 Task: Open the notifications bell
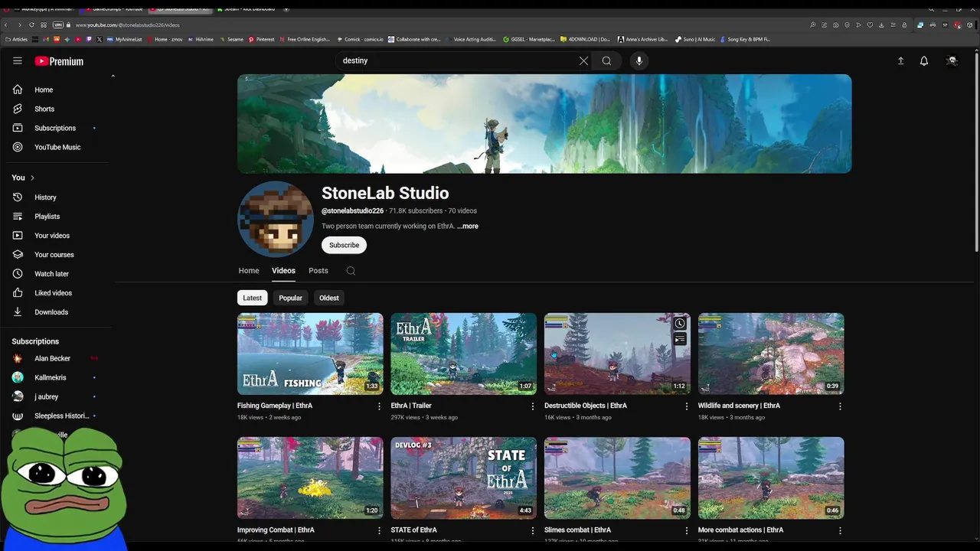tap(924, 61)
